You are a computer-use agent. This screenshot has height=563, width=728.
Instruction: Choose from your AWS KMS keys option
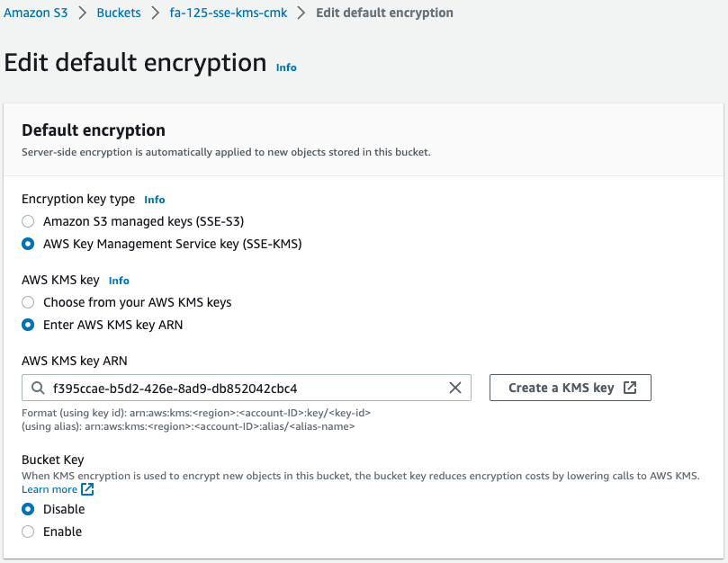click(28, 302)
